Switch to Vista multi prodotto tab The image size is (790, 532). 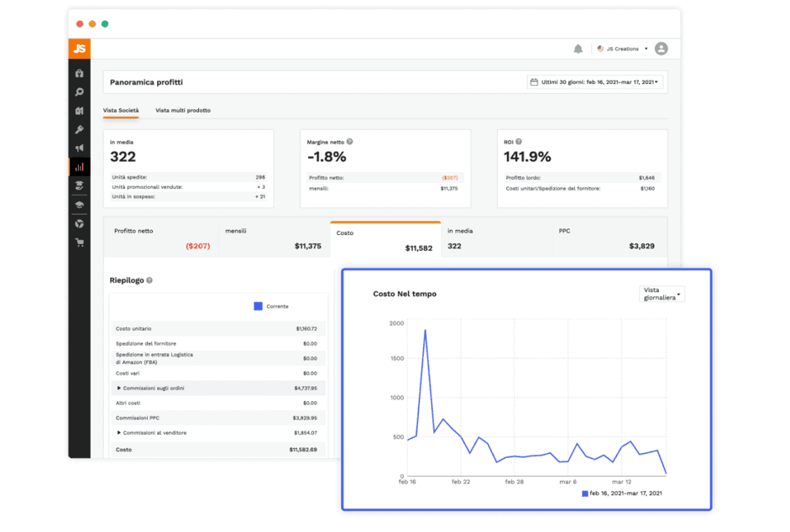pos(183,110)
